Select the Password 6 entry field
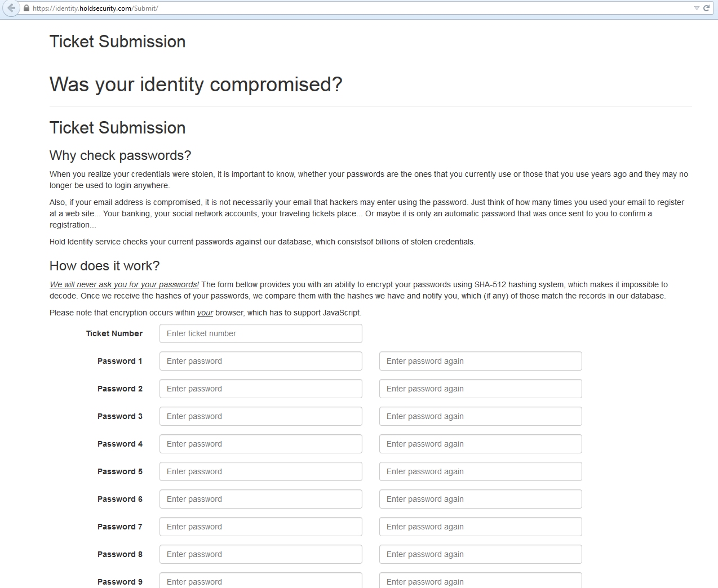The height and width of the screenshot is (588, 718). pos(260,499)
